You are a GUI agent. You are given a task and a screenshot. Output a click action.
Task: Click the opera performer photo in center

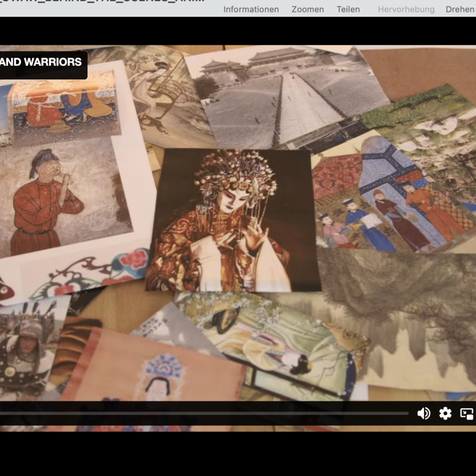point(231,220)
